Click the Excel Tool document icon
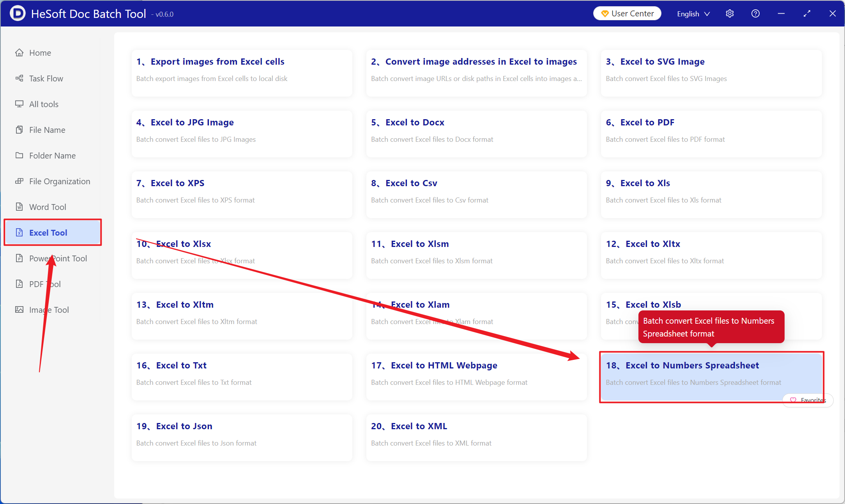Viewport: 845px width, 504px height. [19, 233]
